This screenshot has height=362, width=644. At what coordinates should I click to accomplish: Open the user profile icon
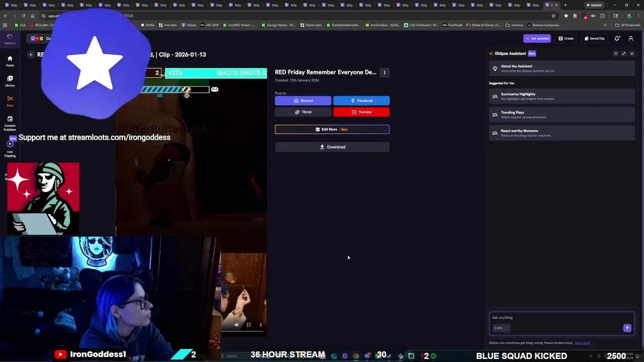click(x=631, y=38)
